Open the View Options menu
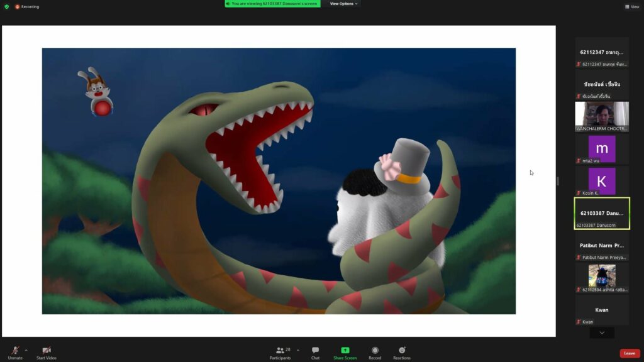 click(x=342, y=3)
